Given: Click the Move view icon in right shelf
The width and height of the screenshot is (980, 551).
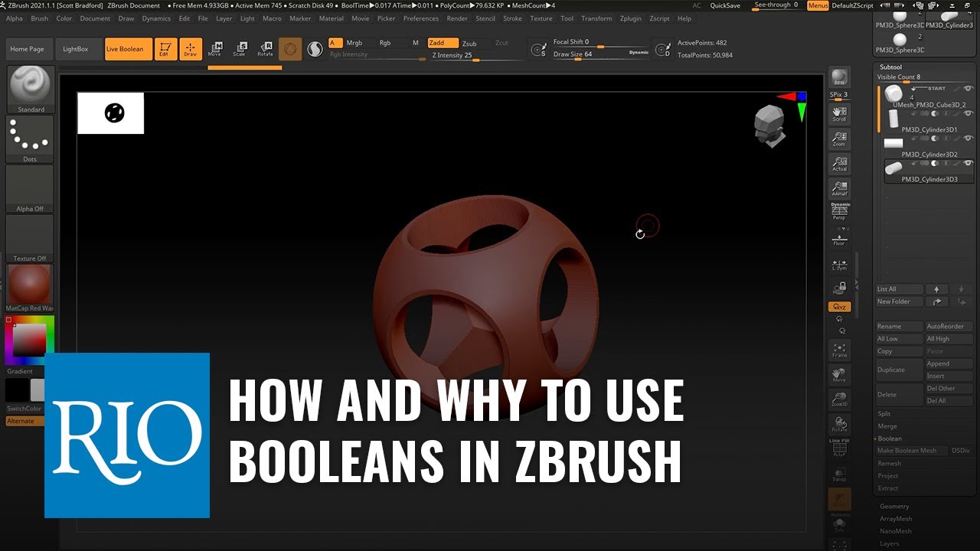Looking at the screenshot, I should [x=839, y=374].
